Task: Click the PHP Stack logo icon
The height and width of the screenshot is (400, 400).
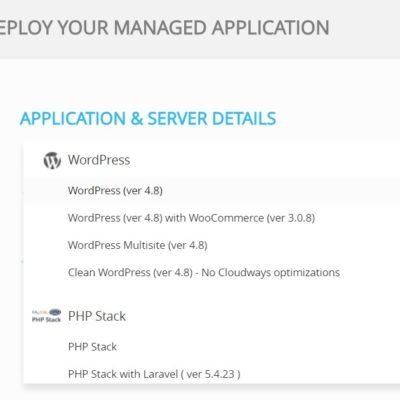Action: coord(46,315)
